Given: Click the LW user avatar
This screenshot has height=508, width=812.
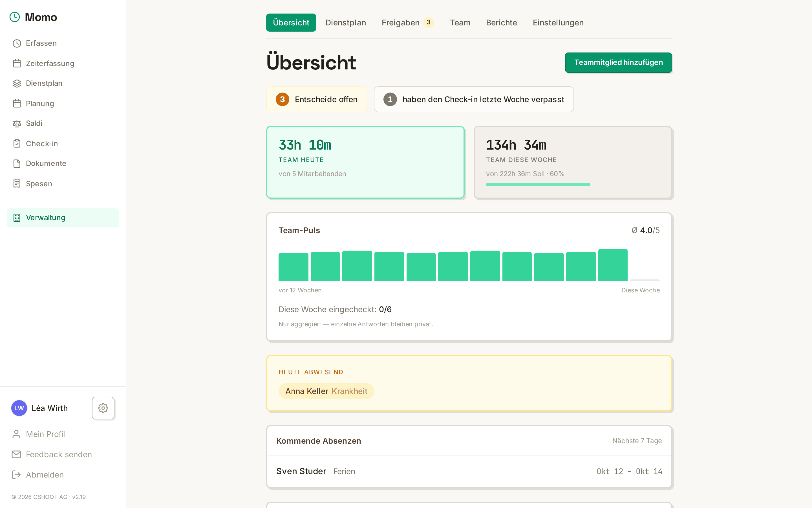Looking at the screenshot, I should pyautogui.click(x=19, y=408).
